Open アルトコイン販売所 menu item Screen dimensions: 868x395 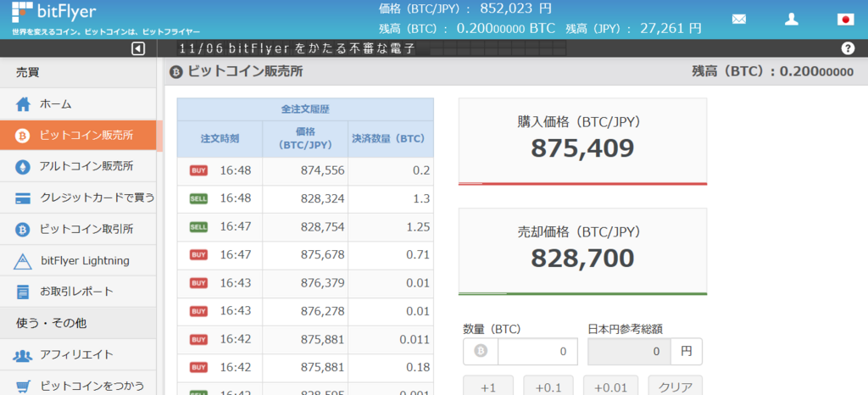click(78, 166)
